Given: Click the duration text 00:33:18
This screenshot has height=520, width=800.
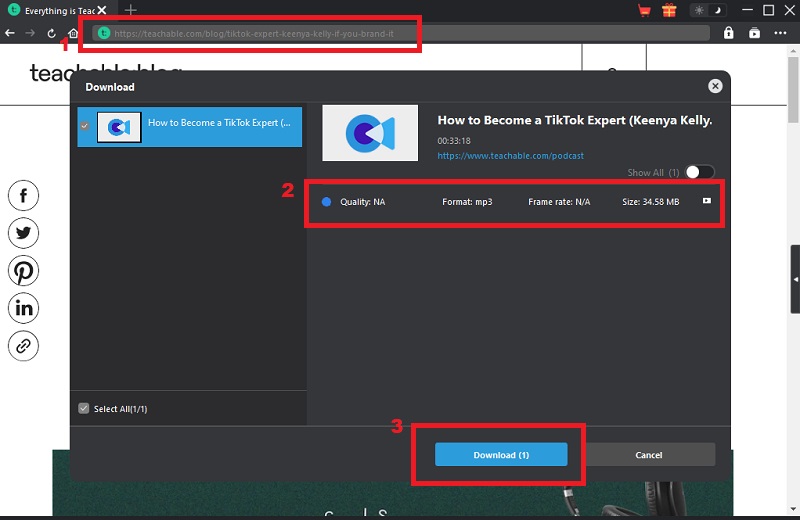Looking at the screenshot, I should (454, 141).
